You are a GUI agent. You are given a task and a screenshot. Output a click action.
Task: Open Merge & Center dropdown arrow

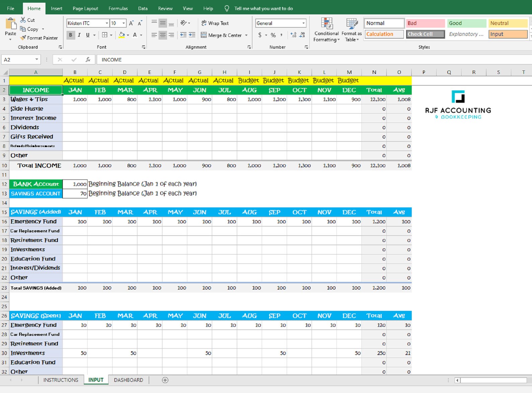pyautogui.click(x=246, y=35)
